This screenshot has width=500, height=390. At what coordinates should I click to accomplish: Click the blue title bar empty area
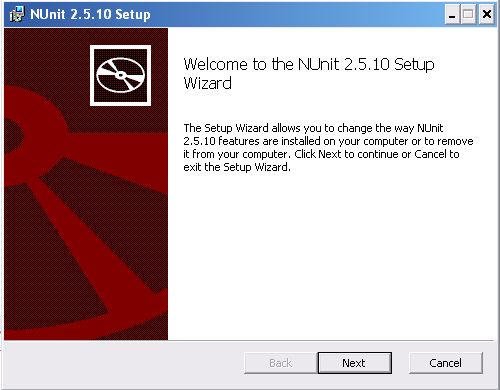[x=297, y=15]
